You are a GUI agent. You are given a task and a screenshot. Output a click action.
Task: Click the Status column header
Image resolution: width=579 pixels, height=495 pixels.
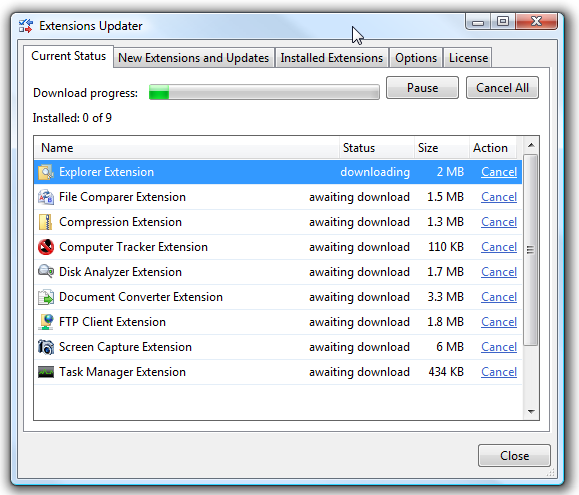click(x=377, y=148)
